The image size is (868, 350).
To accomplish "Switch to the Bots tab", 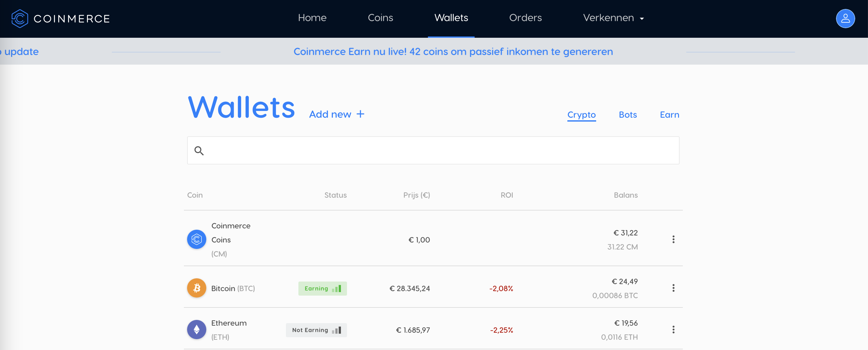I will point(627,115).
